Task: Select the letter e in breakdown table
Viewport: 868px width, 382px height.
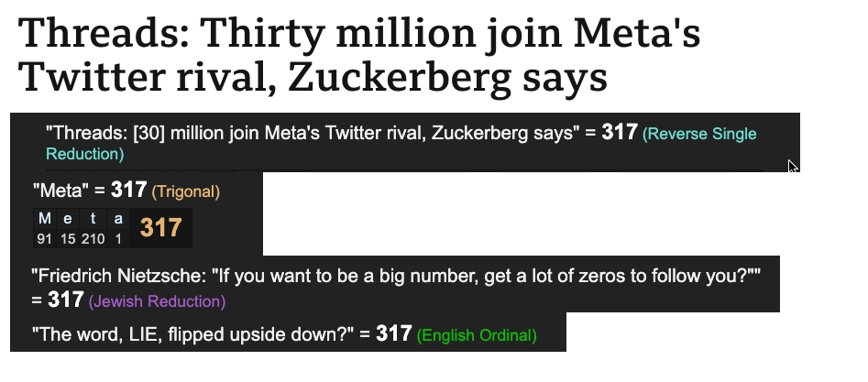Action: pyautogui.click(x=68, y=220)
